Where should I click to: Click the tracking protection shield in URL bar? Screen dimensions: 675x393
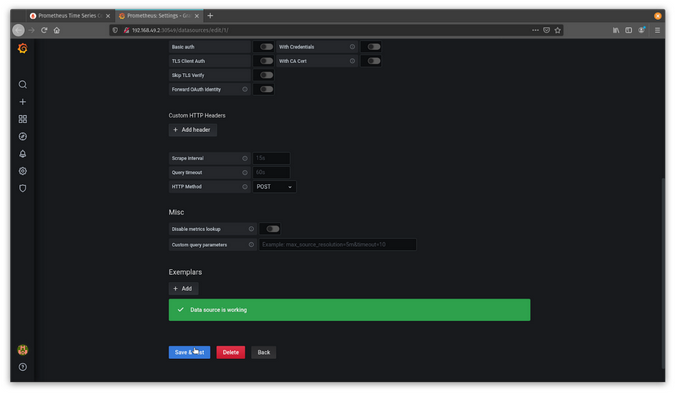[x=115, y=30]
